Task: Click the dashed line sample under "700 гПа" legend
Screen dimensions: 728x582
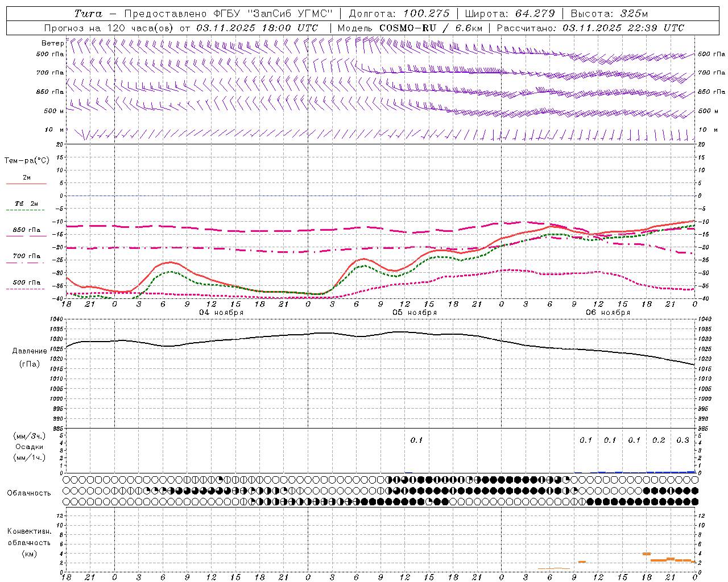Action: click(26, 263)
